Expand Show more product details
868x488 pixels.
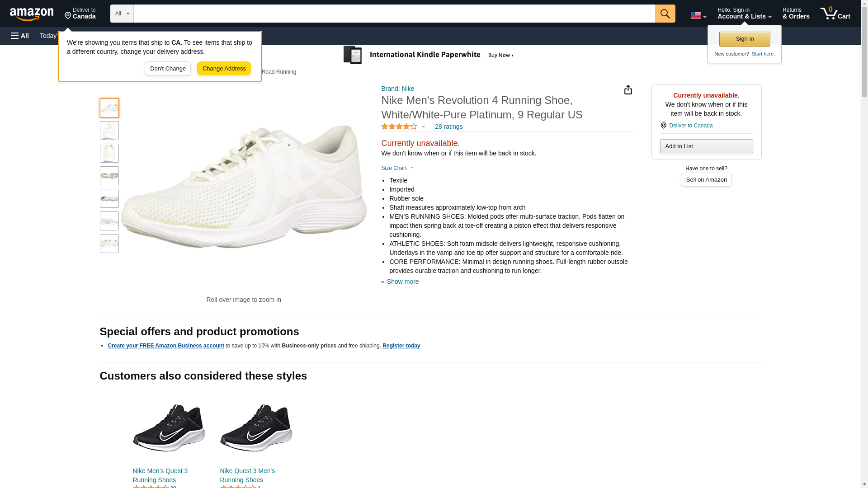pos(402,282)
